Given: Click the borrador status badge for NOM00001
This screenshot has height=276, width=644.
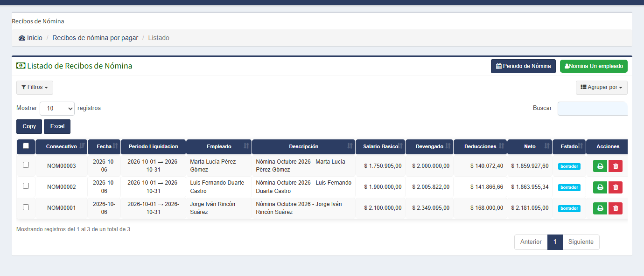Looking at the screenshot, I should [x=569, y=208].
